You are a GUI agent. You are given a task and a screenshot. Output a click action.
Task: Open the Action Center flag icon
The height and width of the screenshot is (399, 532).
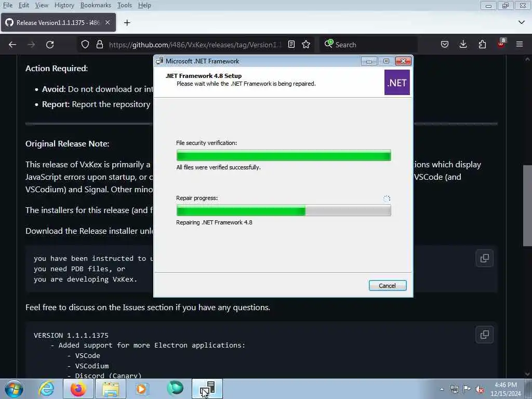click(x=467, y=389)
